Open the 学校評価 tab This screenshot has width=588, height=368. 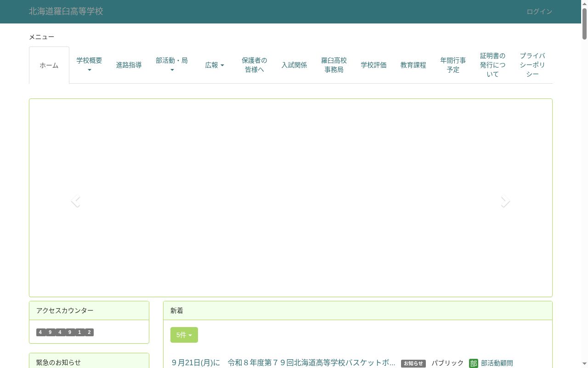tap(373, 65)
